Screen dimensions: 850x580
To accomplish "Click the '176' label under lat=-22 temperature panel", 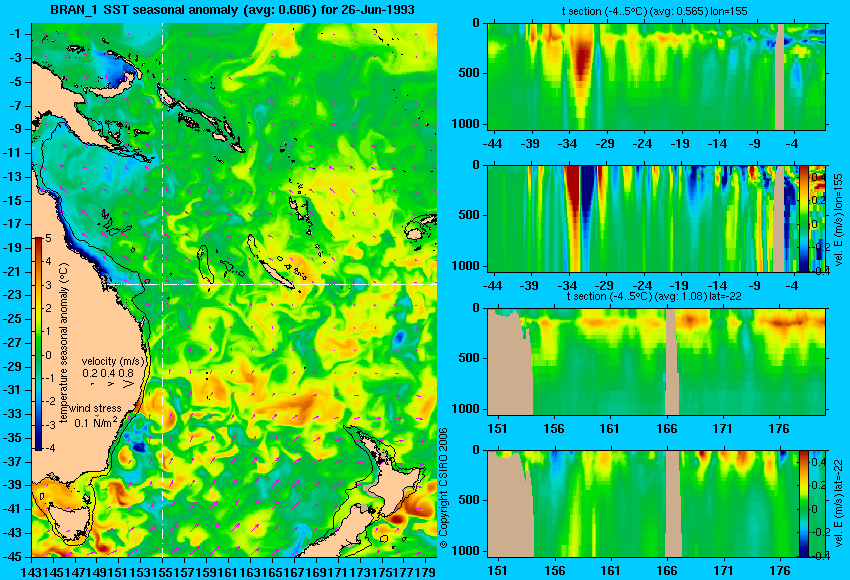I will (x=779, y=429).
